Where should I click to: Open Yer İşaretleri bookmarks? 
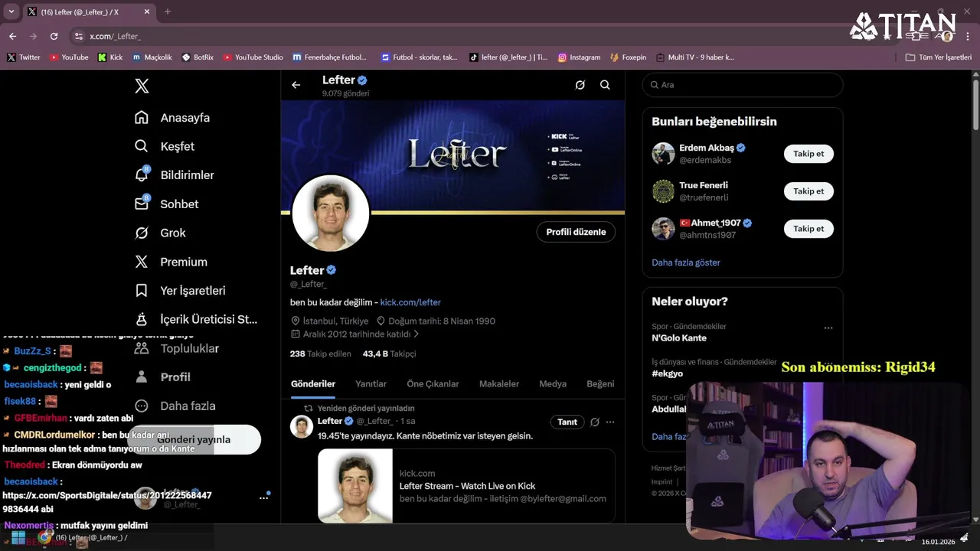(x=180, y=291)
